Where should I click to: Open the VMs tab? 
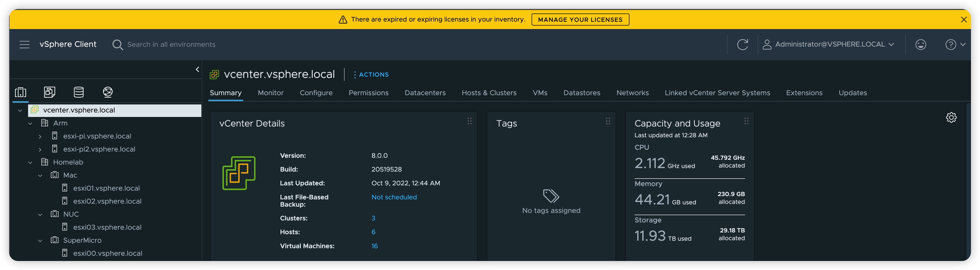540,93
